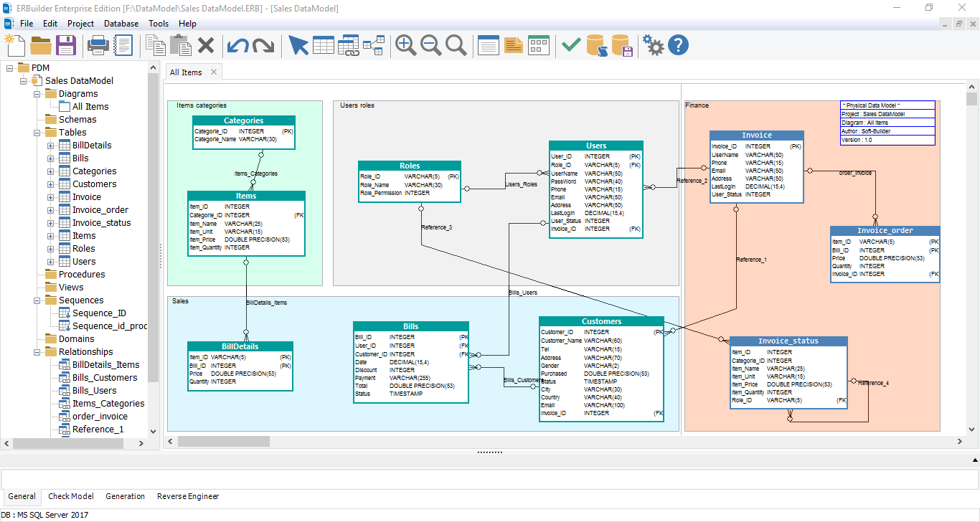
Task: Run model verification with the green check icon
Action: [570, 44]
